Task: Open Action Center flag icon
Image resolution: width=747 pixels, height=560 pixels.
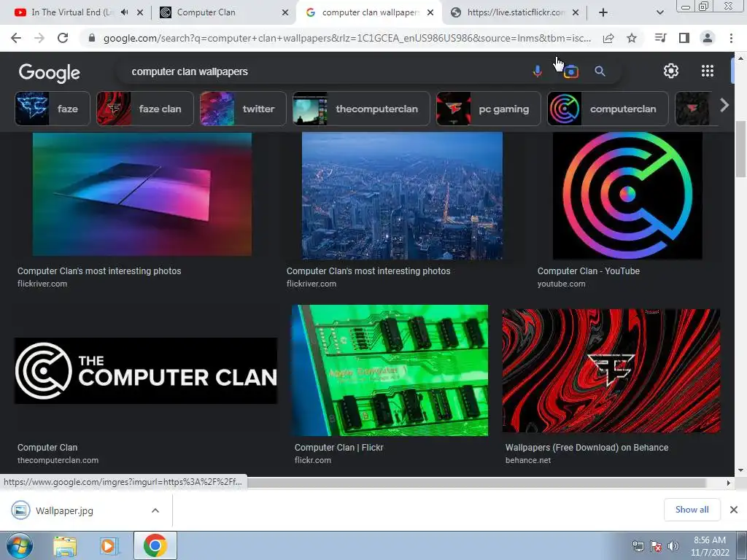Action: 656,546
